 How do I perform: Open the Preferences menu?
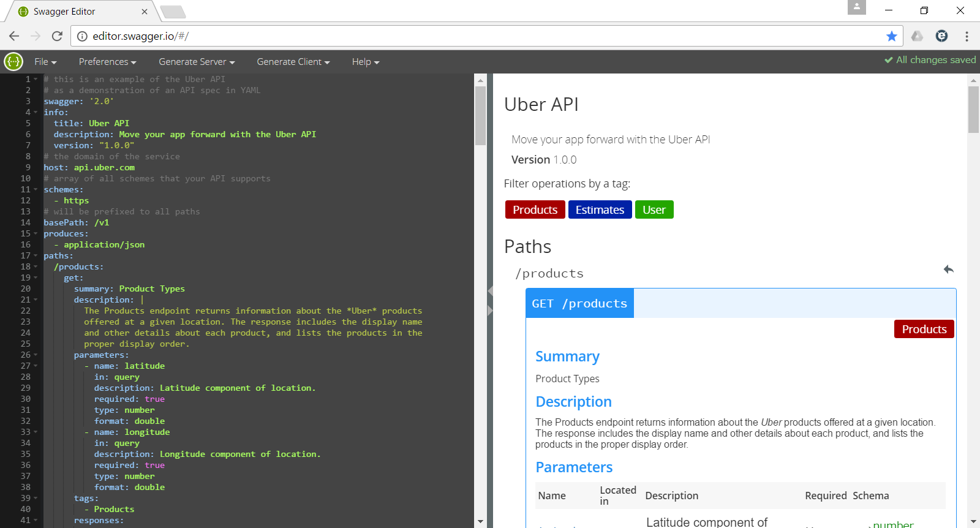107,62
